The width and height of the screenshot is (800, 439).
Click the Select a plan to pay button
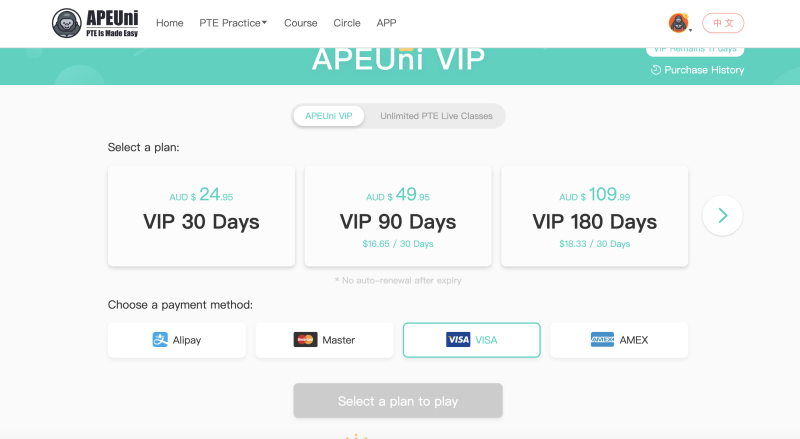(x=398, y=401)
